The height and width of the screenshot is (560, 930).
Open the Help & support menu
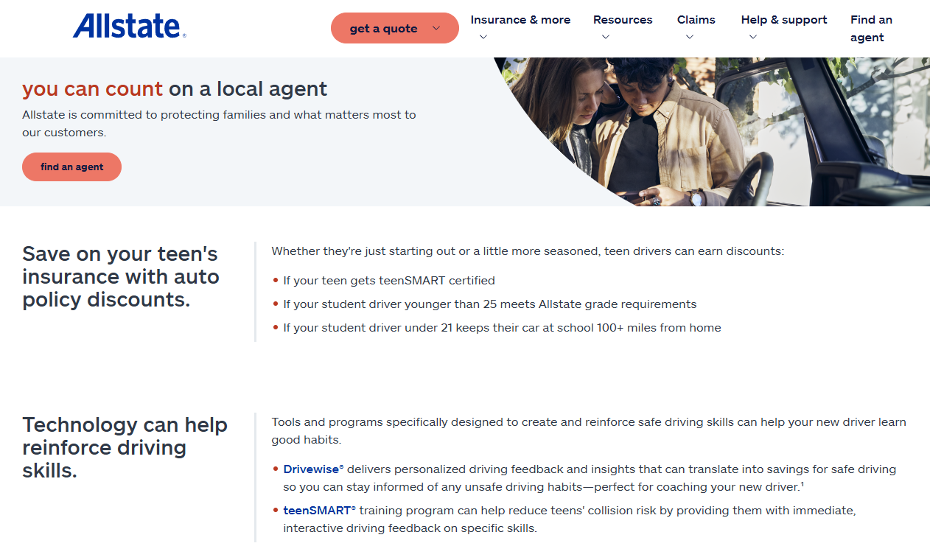pyautogui.click(x=784, y=20)
